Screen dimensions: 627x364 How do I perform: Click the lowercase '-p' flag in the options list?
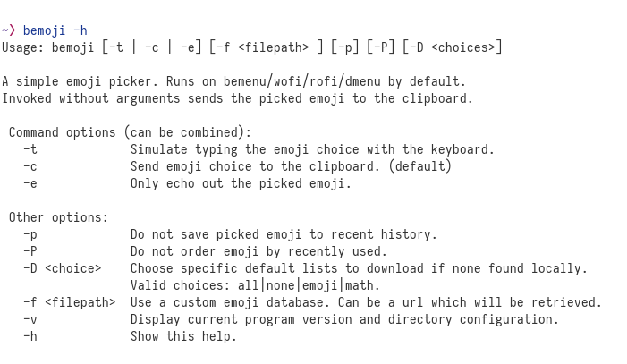(30, 234)
